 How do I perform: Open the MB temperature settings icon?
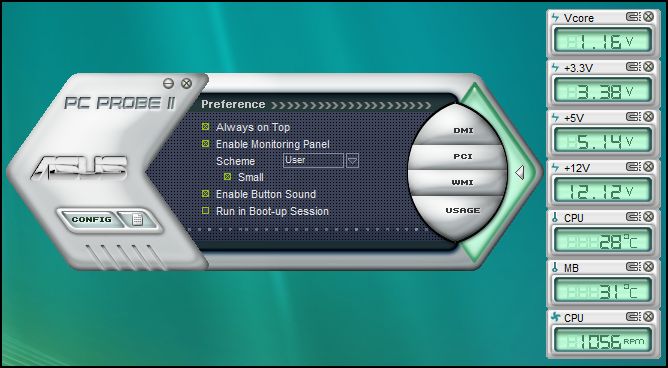coord(633,267)
